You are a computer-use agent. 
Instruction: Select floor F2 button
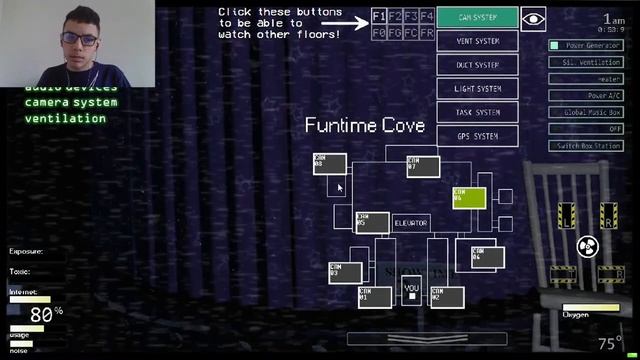click(x=395, y=17)
